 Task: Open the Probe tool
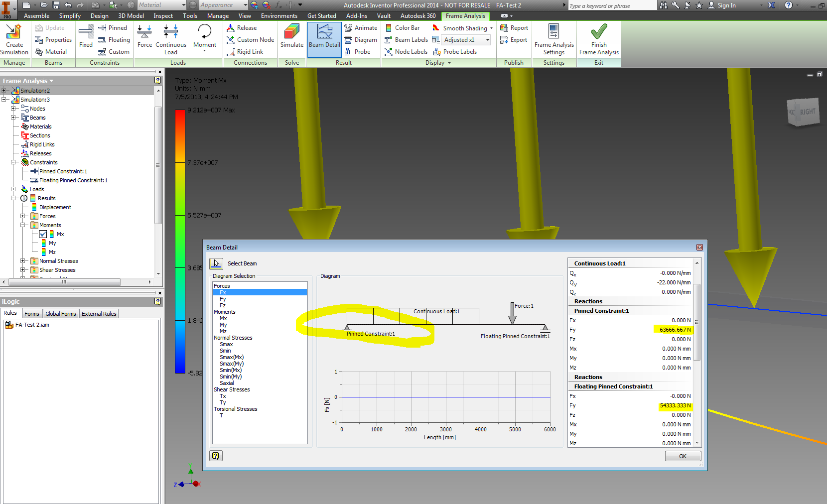point(360,51)
